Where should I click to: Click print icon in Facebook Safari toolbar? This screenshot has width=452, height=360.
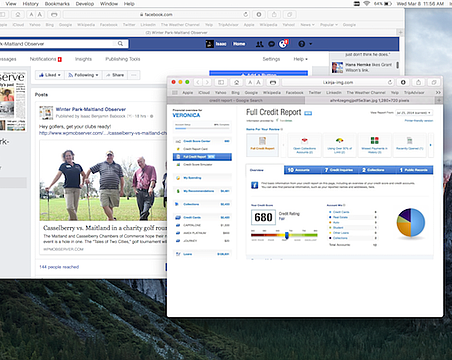click(54, 14)
